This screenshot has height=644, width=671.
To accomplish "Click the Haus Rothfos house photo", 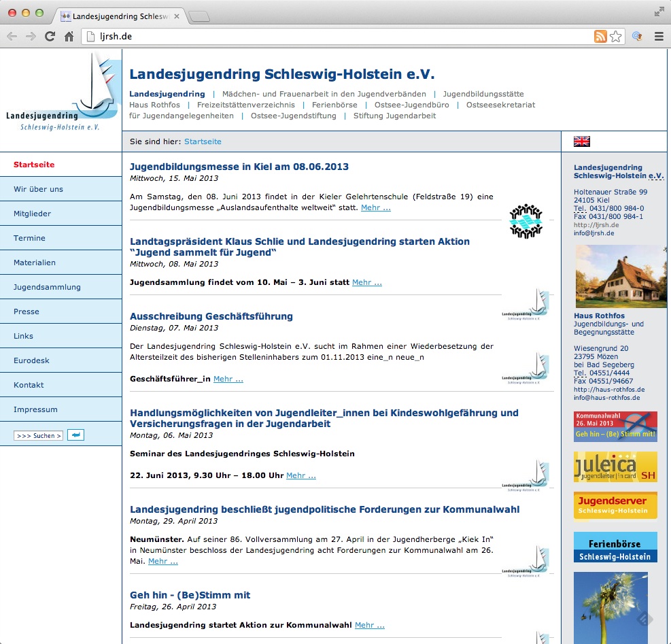I will coord(620,276).
